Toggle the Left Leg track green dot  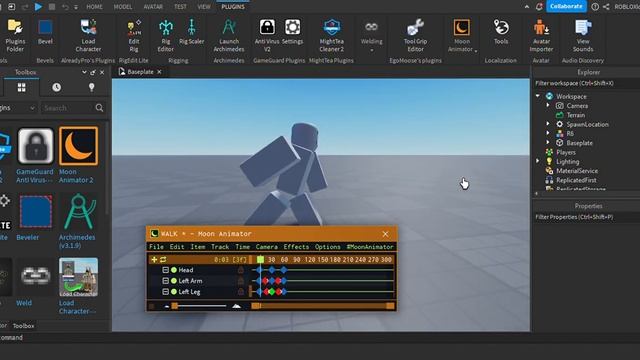tap(174, 292)
